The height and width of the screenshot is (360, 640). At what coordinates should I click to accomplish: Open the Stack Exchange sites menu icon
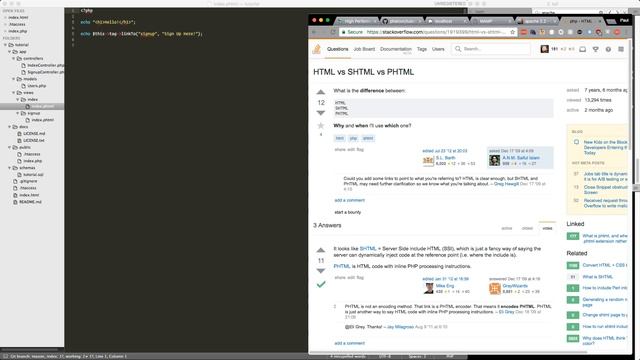point(621,49)
